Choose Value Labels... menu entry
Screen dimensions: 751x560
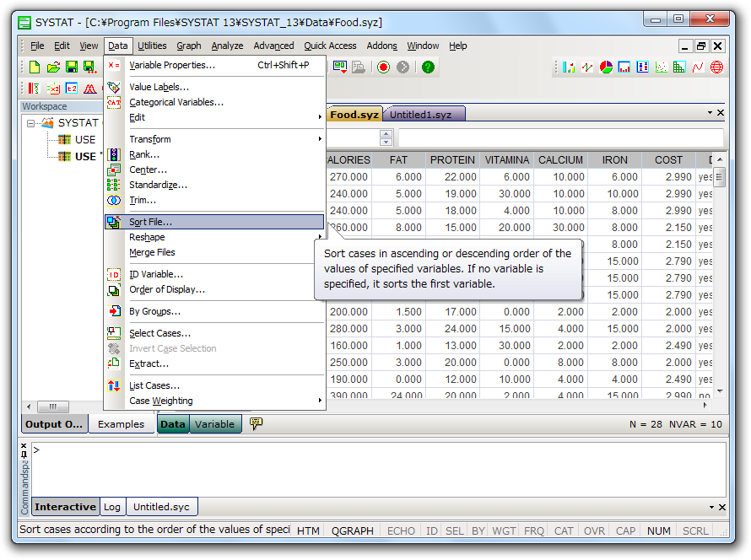tap(214, 87)
